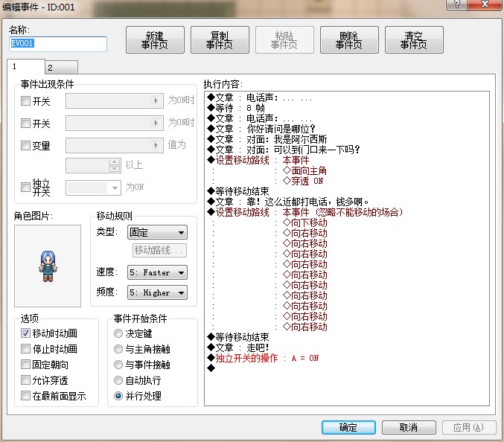Viewport: 504px width, 442px height.
Task: Select event page tab 1
Action: click(26, 66)
